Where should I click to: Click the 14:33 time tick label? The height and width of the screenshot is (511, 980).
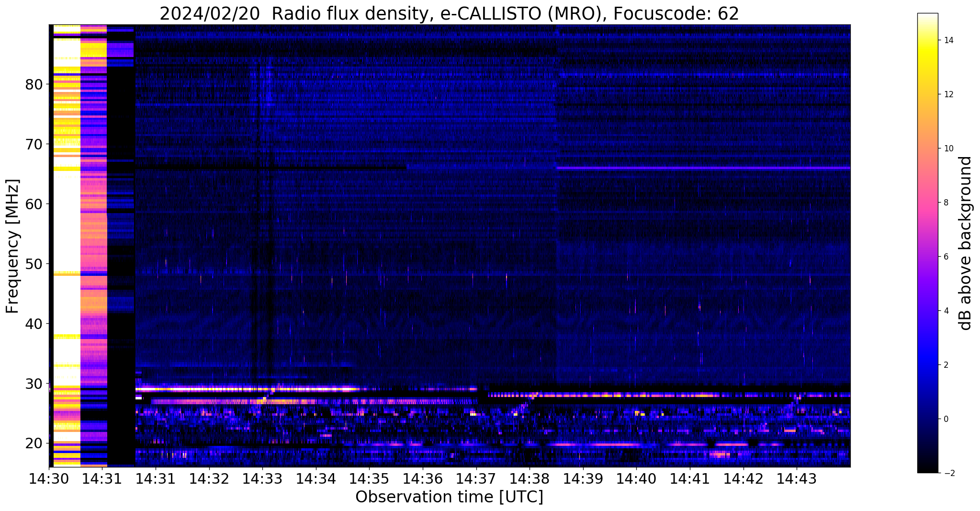pyautogui.click(x=262, y=478)
